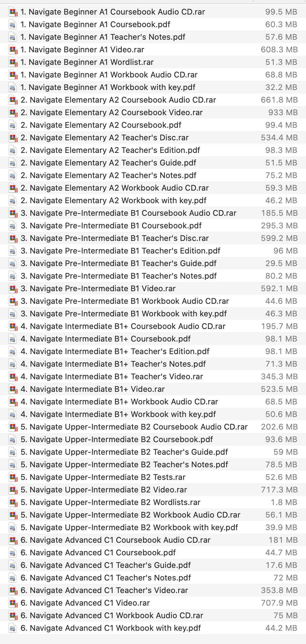The height and width of the screenshot is (644, 306).
Task: Select '5. Navigate Upper-Intermediate B2 Video.rar'
Action: pos(104,490)
